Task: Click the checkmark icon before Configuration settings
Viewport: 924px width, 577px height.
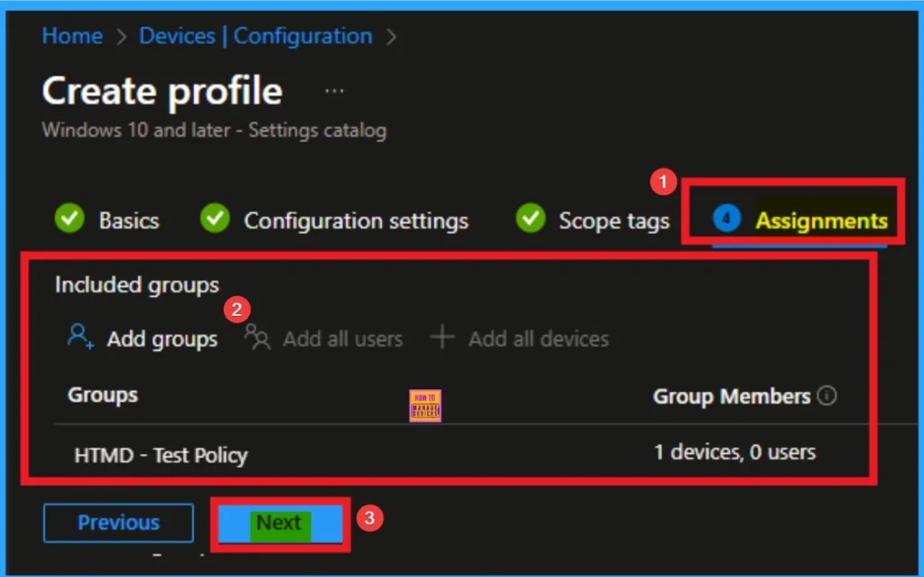Action: 215,219
